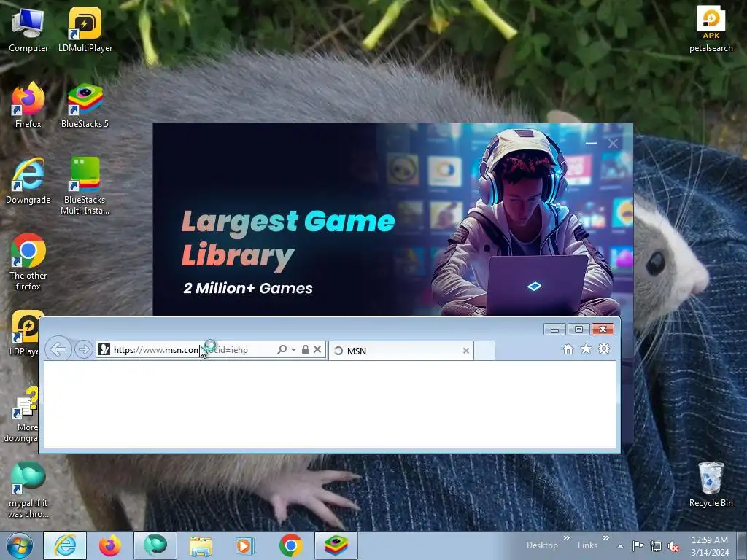This screenshot has width=747, height=560.
Task: Click the Internet Explorer Back button
Action: pos(58,349)
